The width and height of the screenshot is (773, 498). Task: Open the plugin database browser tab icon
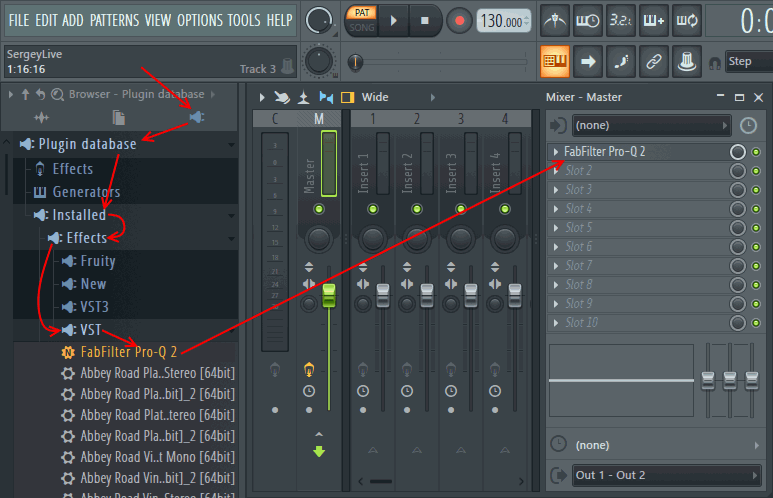pos(197,118)
